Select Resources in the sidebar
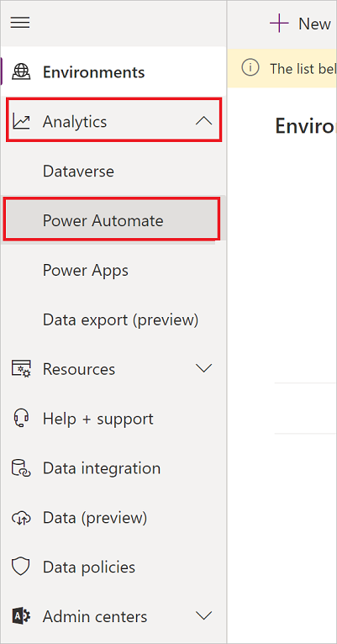This screenshot has width=337, height=644. click(x=113, y=368)
